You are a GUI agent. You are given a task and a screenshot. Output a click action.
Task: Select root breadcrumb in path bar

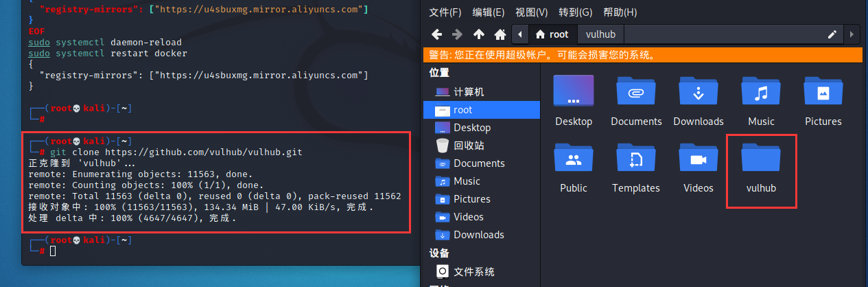pos(552,34)
